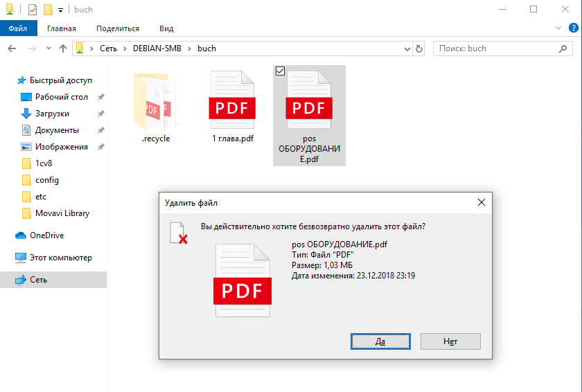
Task: Click buch in the address breadcrumb
Action: [206, 48]
